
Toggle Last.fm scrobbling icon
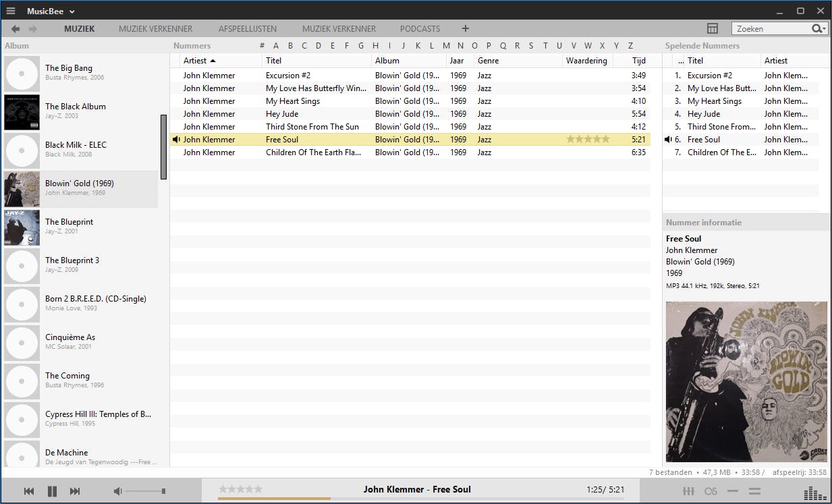711,491
